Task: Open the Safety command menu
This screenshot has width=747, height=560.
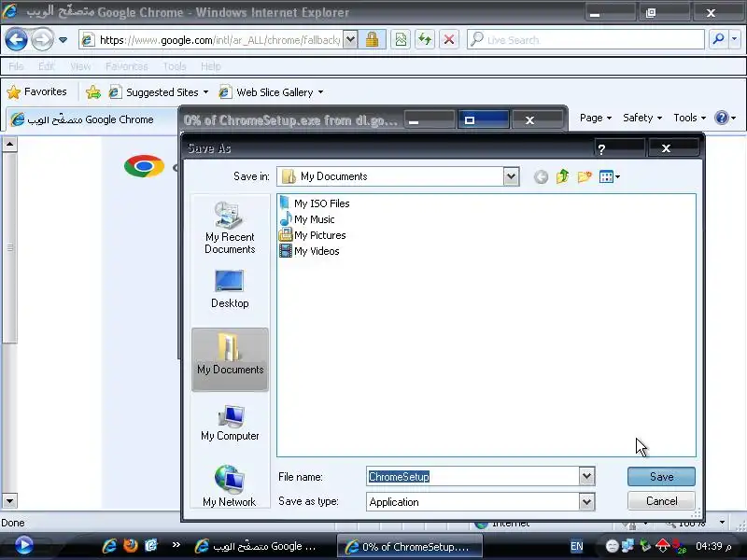Action: 641,118
